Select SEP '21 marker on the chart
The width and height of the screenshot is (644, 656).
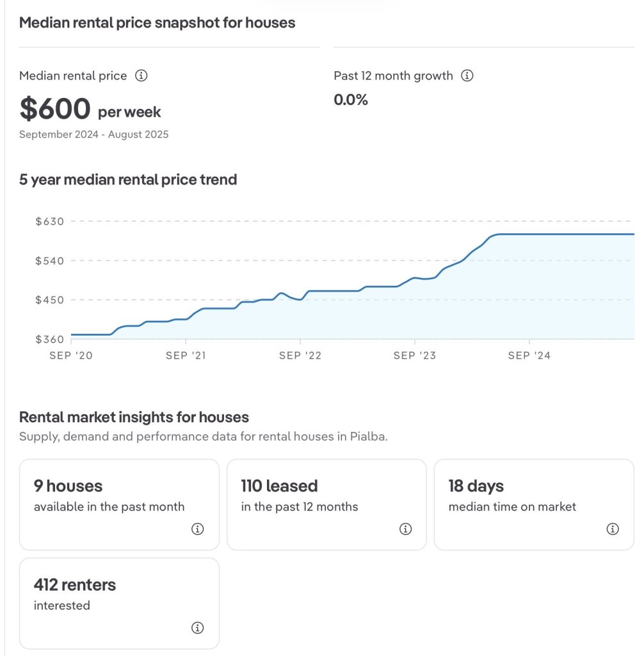(x=186, y=356)
